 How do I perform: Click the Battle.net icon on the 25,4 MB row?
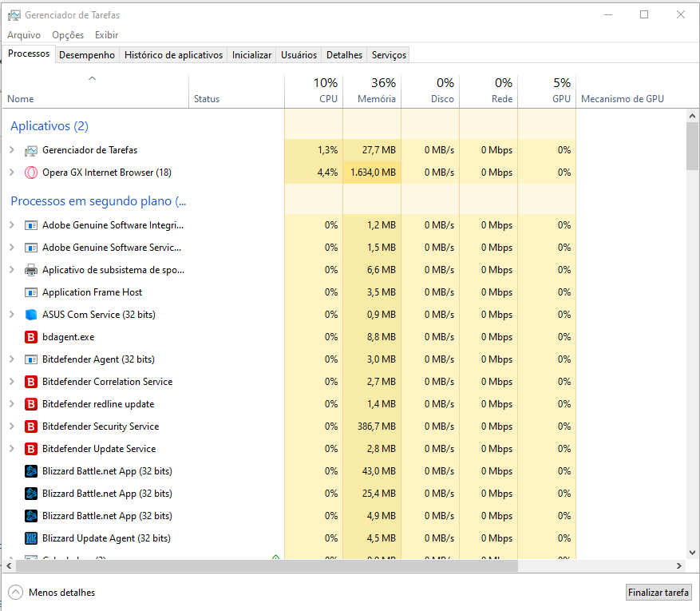click(31, 493)
